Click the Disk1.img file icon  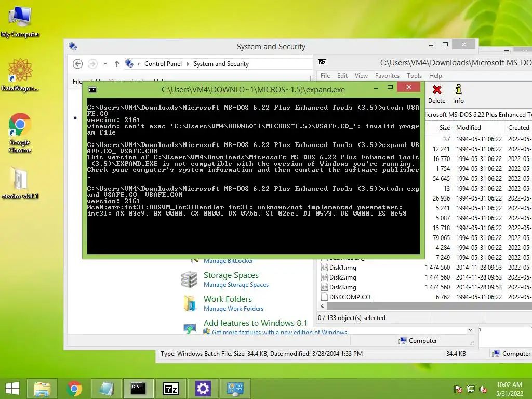pyautogui.click(x=324, y=268)
